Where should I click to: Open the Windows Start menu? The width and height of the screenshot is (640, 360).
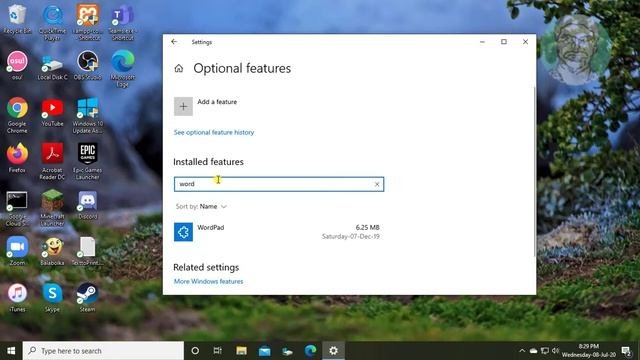click(x=11, y=351)
